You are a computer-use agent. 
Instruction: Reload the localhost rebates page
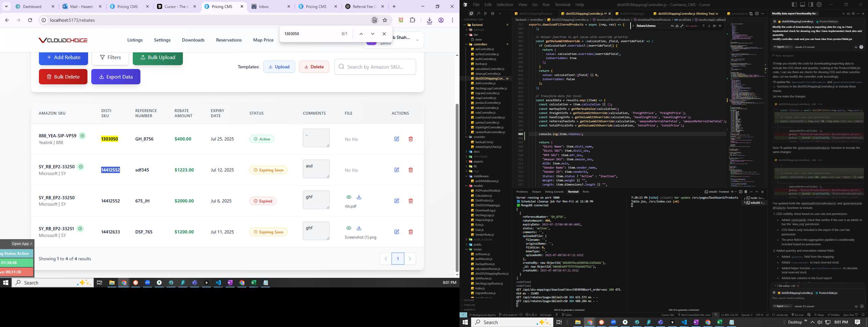point(30,20)
